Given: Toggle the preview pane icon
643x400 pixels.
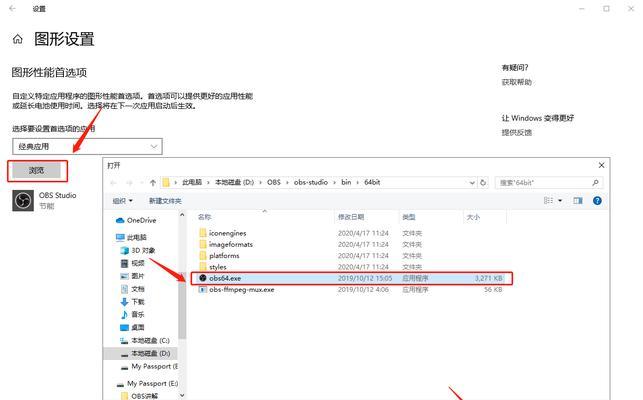Looking at the screenshot, I should 578,201.
